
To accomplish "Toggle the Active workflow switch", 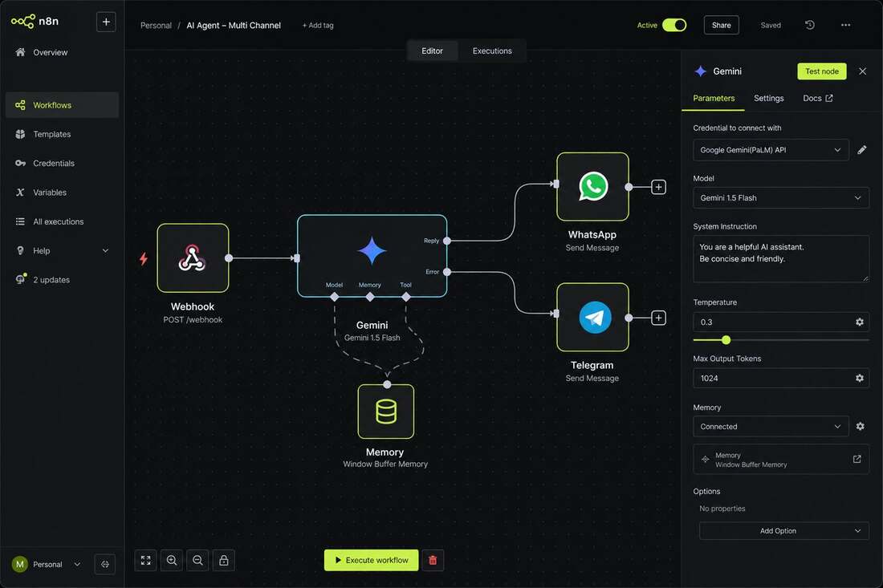I will (674, 26).
